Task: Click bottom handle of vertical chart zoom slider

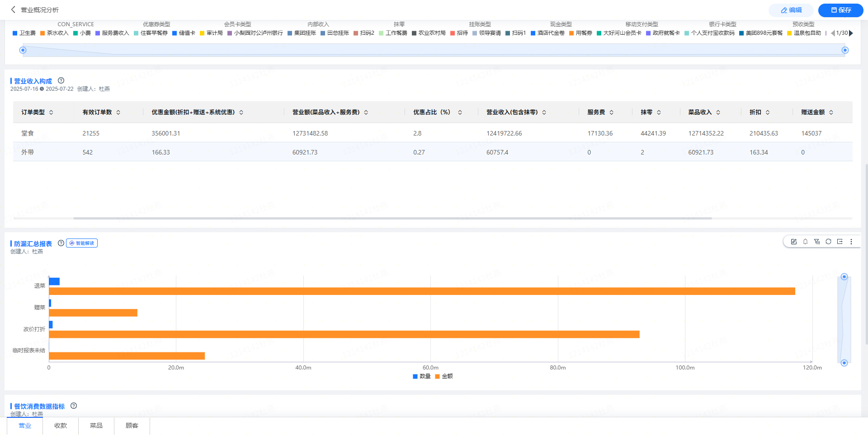Action: (x=844, y=363)
